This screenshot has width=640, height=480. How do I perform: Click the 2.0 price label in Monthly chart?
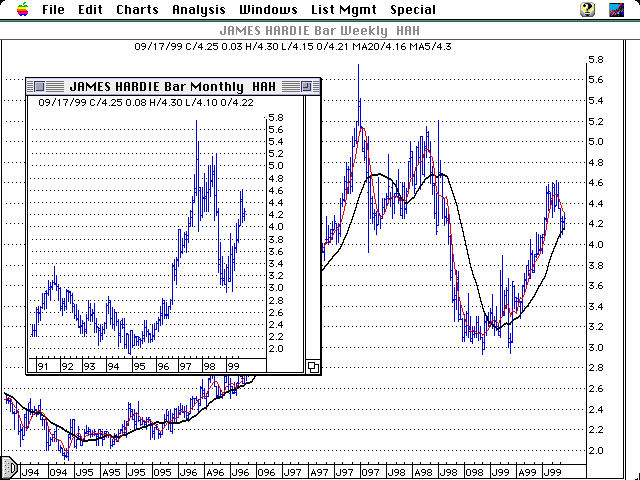276,349
